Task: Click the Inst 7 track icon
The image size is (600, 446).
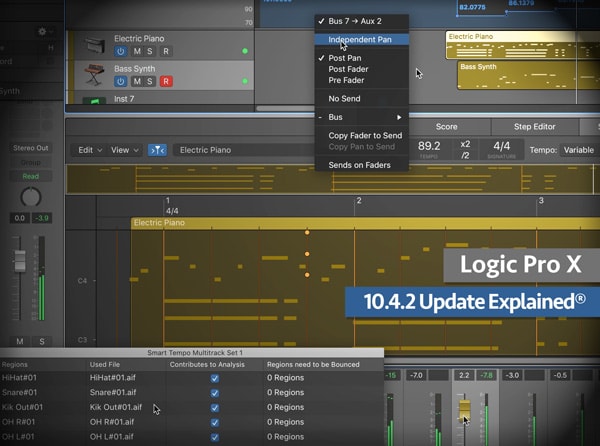Action: (x=95, y=101)
